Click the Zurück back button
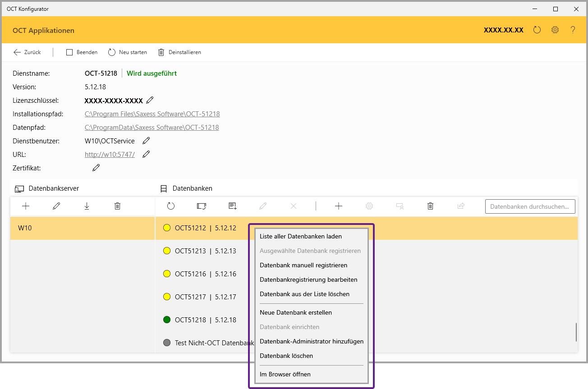Image resolution: width=588 pixels, height=389 pixels. tap(27, 52)
